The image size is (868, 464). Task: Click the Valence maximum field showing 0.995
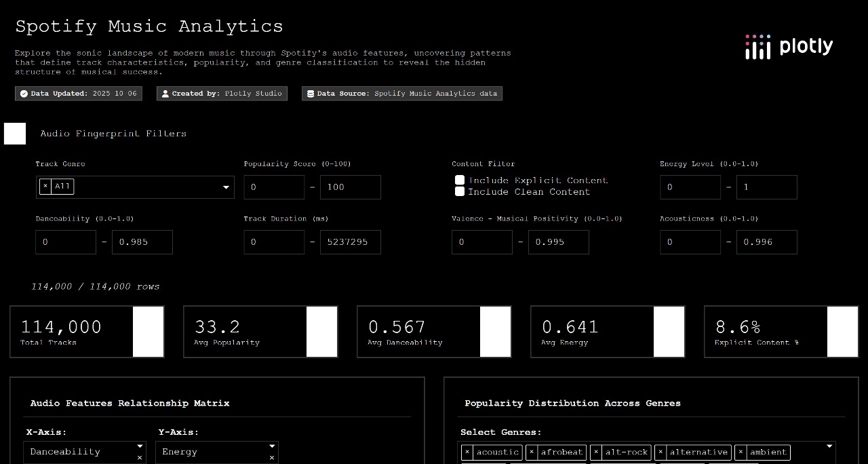559,242
